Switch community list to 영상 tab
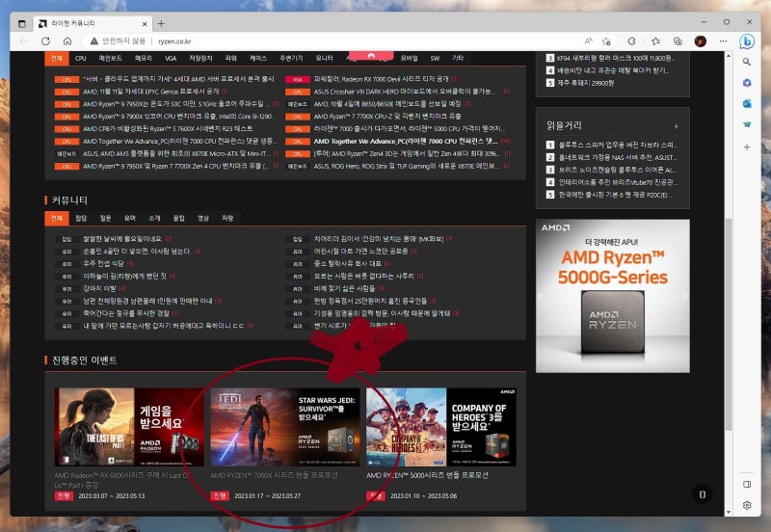The image size is (771, 532). click(203, 218)
